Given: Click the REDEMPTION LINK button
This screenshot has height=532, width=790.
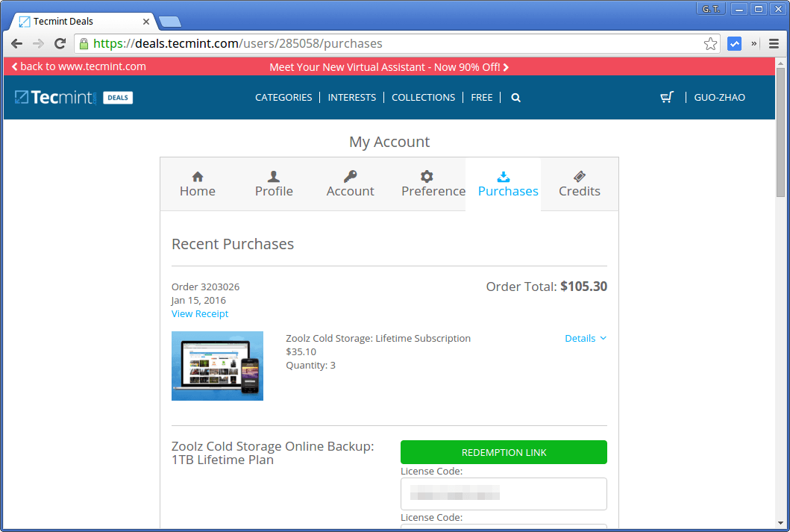Looking at the screenshot, I should pos(504,452).
